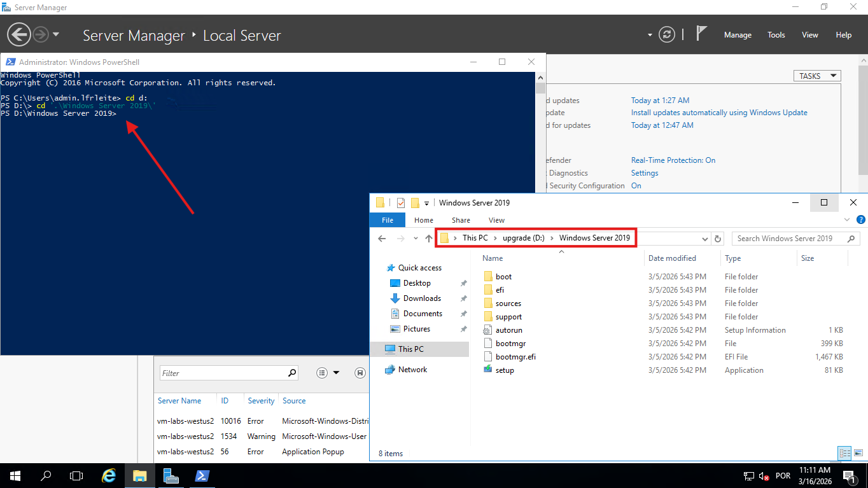The height and width of the screenshot is (488, 868).
Task: Switch to the Share ribbon tab
Action: coord(461,220)
